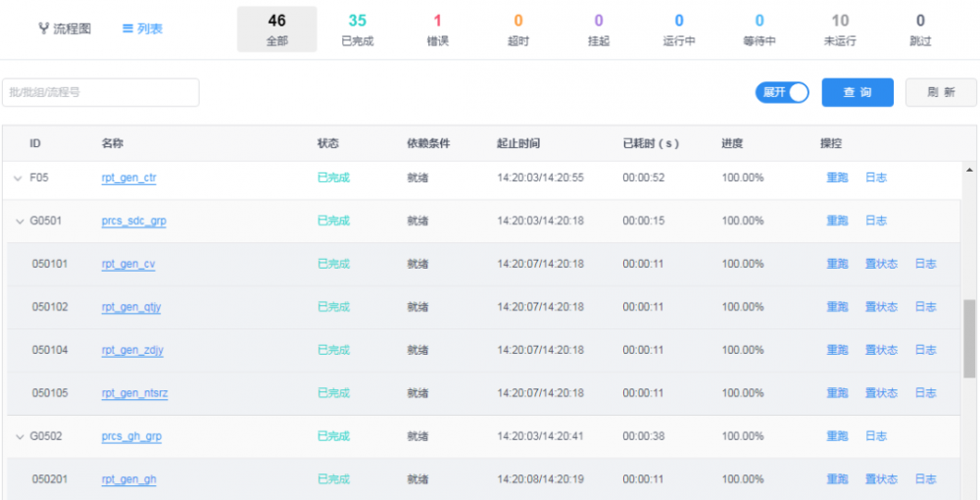Collapse the G0501 group row
This screenshot has width=980, height=500.
[20, 222]
